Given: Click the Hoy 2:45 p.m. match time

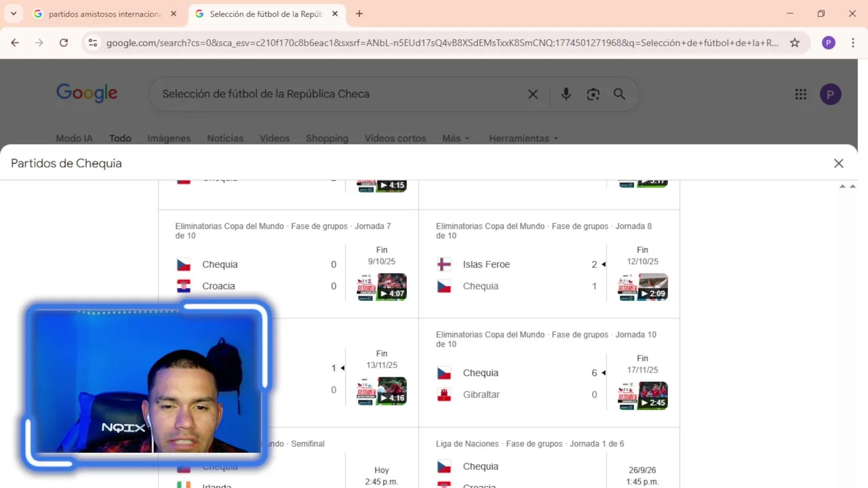Looking at the screenshot, I should click(x=382, y=476).
